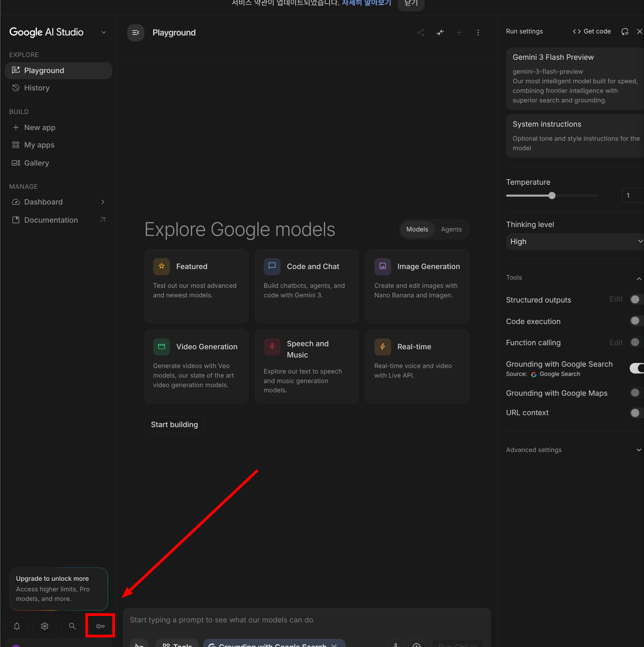Expand Advanced settings section
The height and width of the screenshot is (647, 644).
(x=574, y=450)
